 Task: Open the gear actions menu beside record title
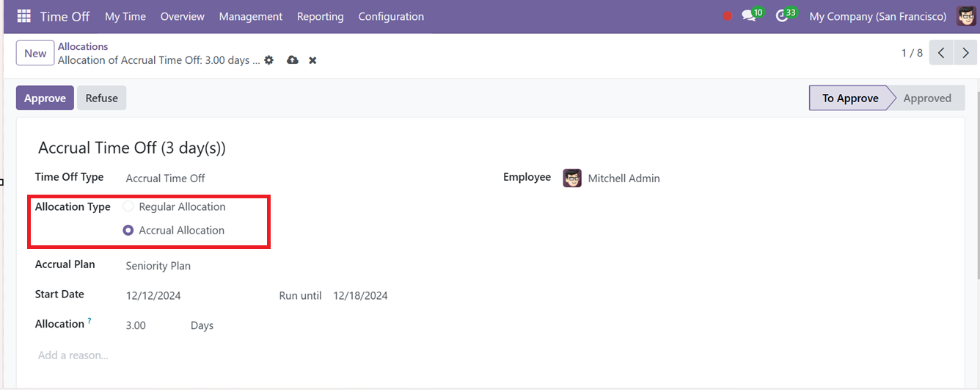pyautogui.click(x=269, y=60)
